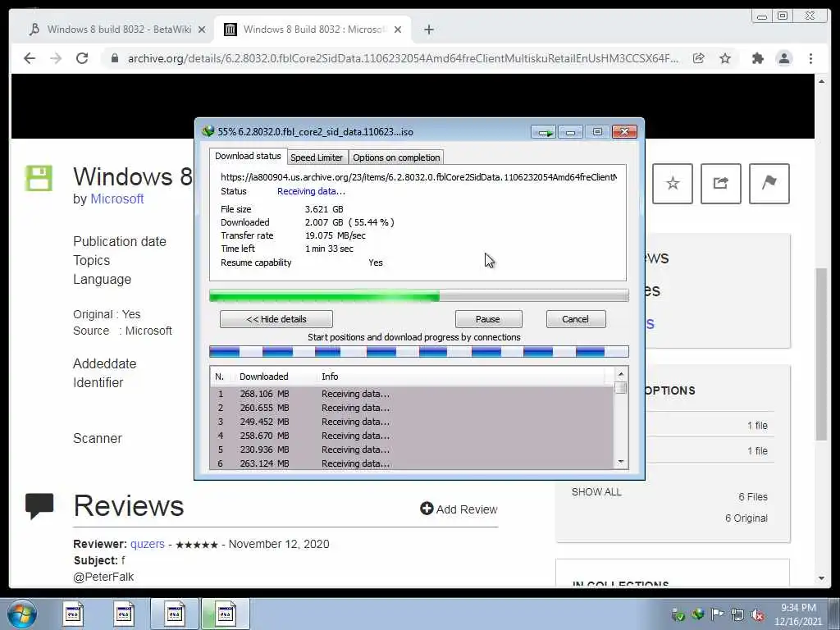Click the padlock site info icon
Screen dimensions: 840x630
pyautogui.click(x=115, y=58)
